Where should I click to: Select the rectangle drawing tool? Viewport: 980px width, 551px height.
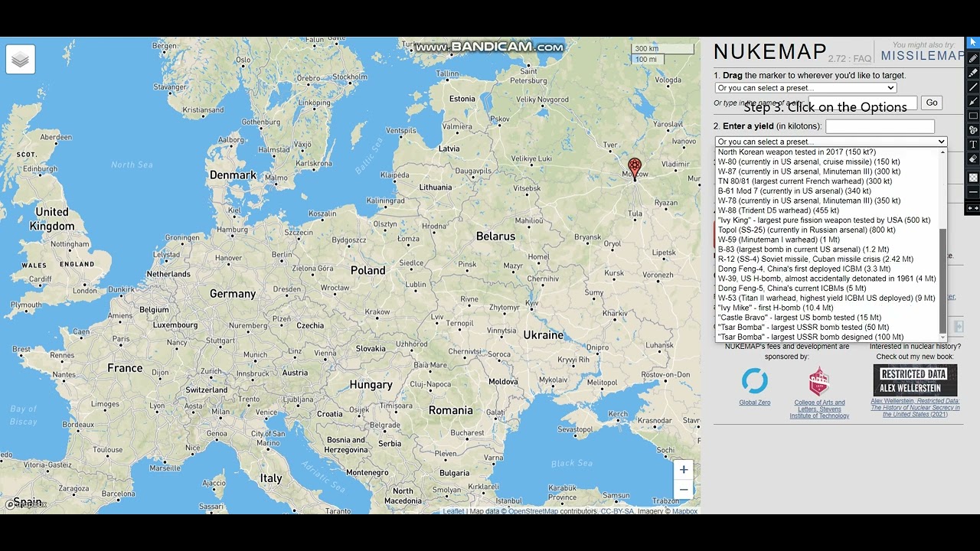pos(973,116)
